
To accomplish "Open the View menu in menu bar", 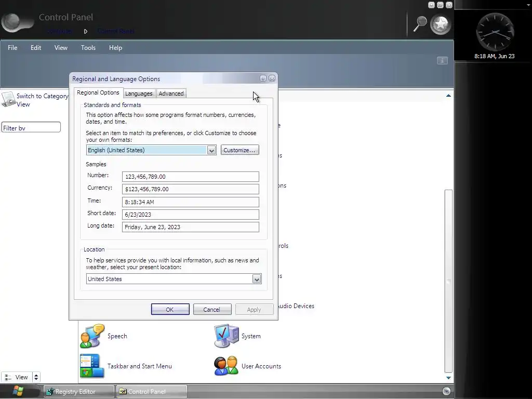I will (x=61, y=48).
